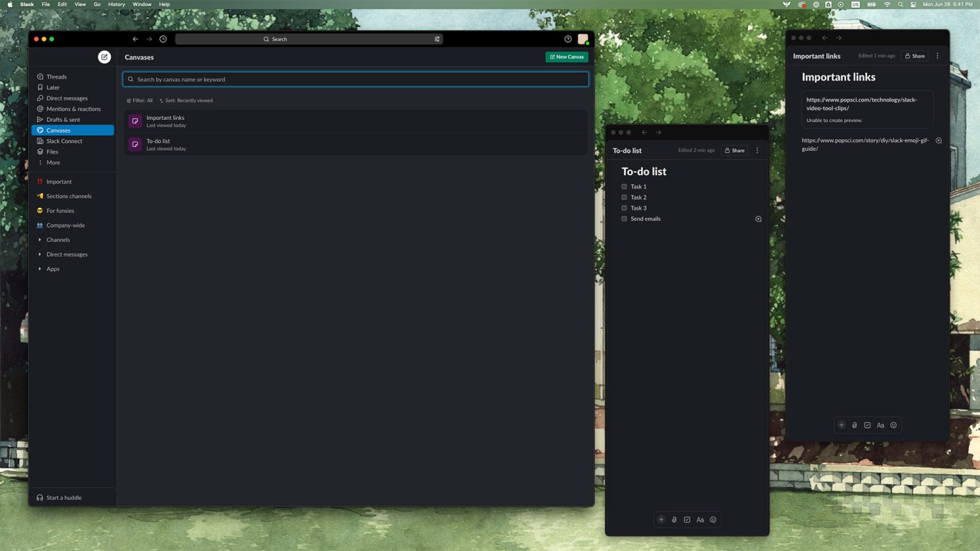This screenshot has height=551, width=980.
Task: Open text formatting options via the Aa icon
Action: (700, 519)
